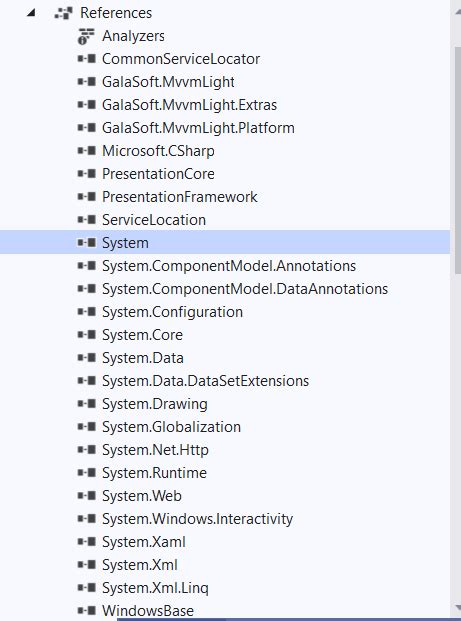Select System.Core reference text
This screenshot has width=461, height=621.
[x=142, y=335]
